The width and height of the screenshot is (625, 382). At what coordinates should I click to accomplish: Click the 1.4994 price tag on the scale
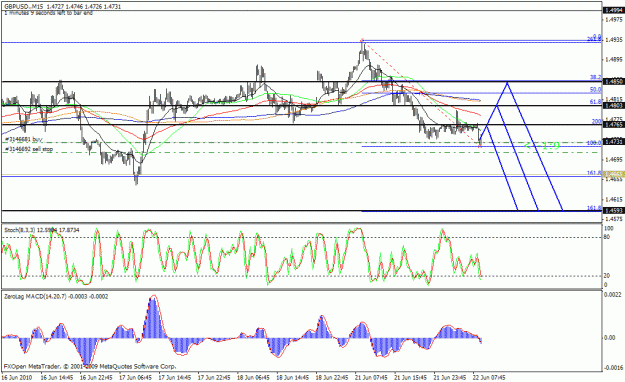point(613,10)
